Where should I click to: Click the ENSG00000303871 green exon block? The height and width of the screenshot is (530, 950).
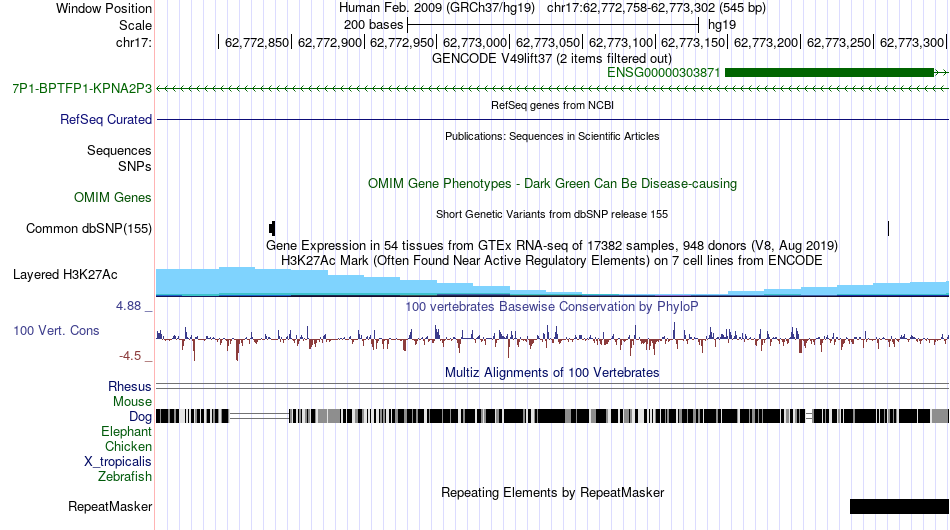click(829, 73)
